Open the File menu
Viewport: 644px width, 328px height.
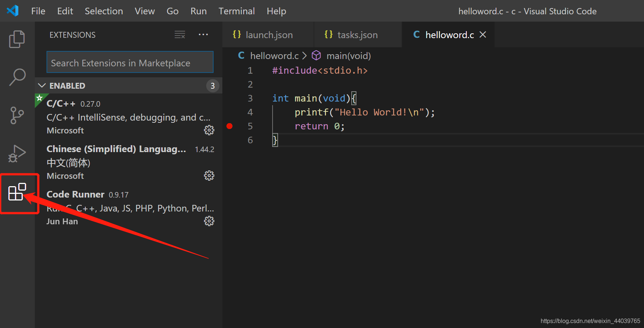[x=38, y=11]
